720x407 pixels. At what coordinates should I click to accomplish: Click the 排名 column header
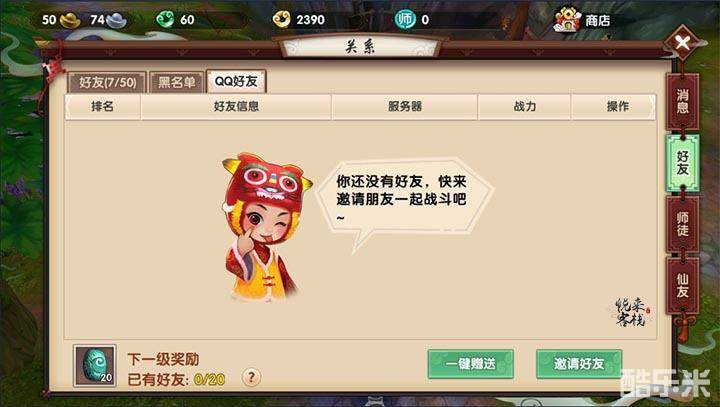[102, 107]
